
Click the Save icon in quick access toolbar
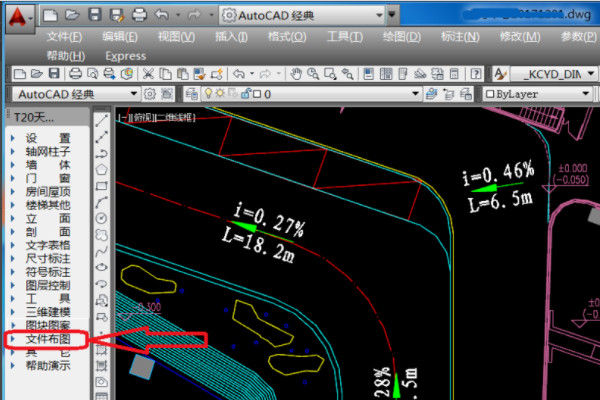(x=94, y=15)
